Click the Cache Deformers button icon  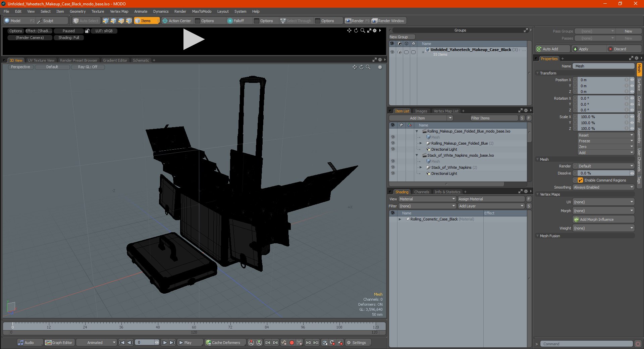click(209, 343)
